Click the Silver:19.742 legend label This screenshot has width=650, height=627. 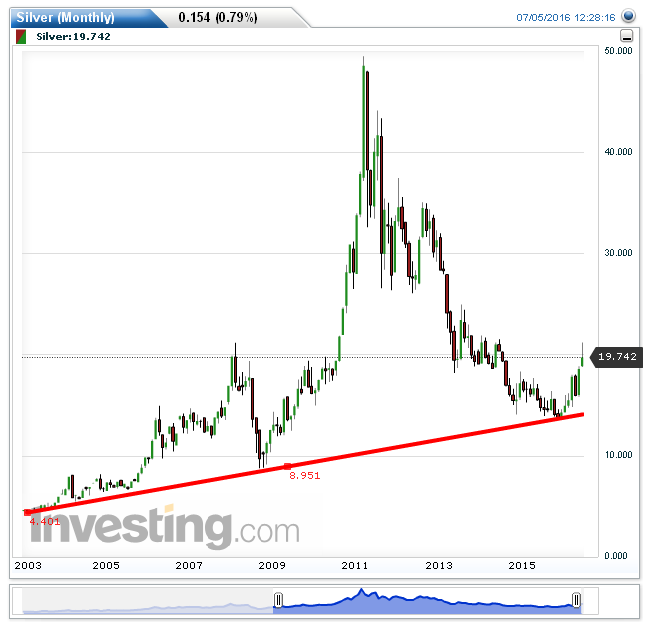pos(73,36)
